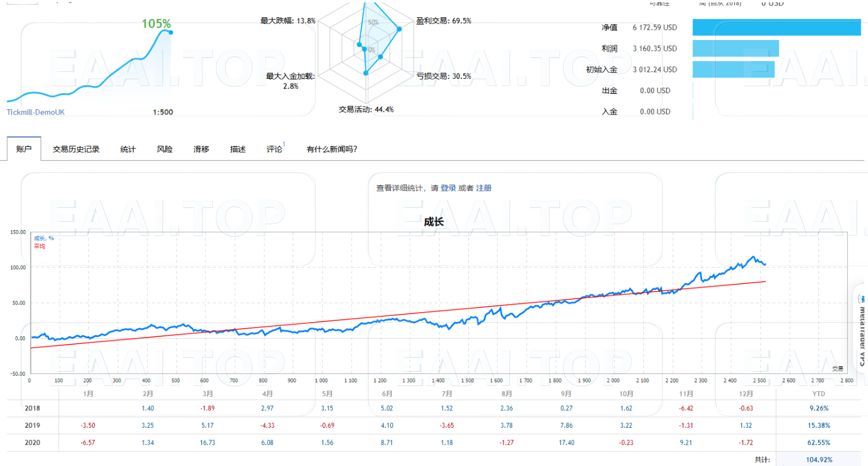Select the 统计 tab

(127, 149)
